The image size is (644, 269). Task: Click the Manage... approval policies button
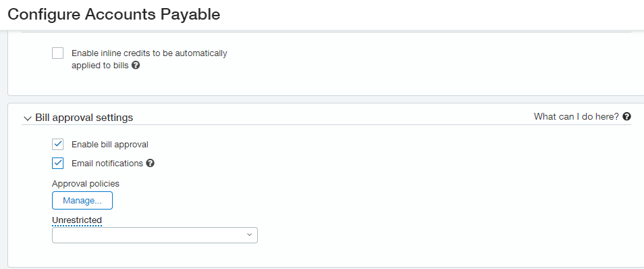(82, 201)
